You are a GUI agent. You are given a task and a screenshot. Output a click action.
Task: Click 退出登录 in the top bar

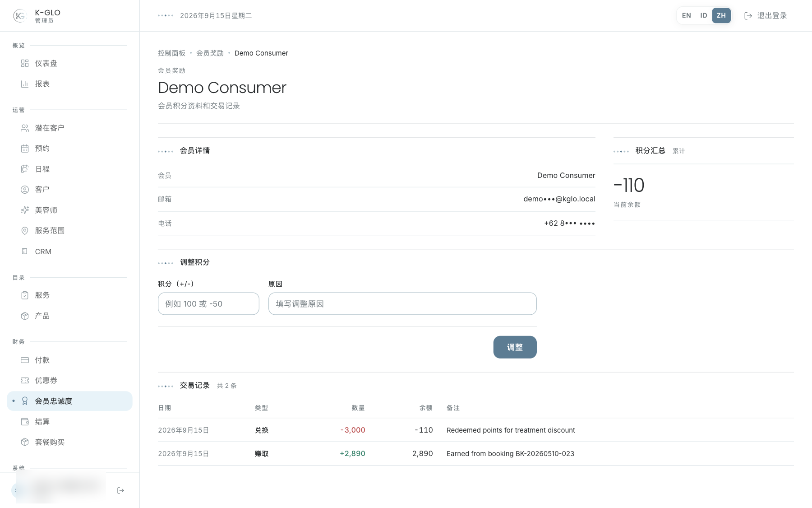(766, 15)
